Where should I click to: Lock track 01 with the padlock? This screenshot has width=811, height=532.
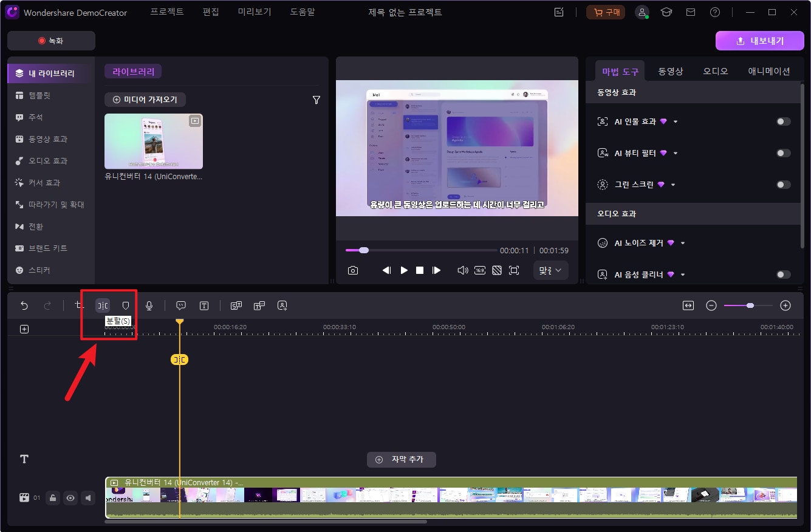53,498
